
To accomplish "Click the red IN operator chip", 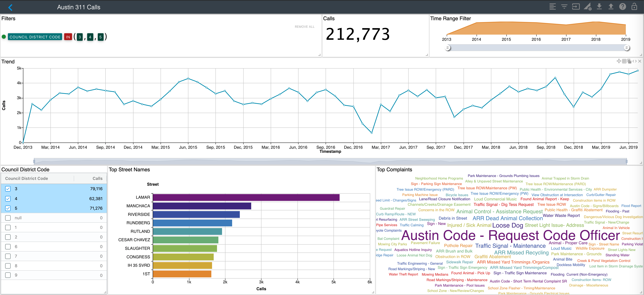I will [68, 37].
